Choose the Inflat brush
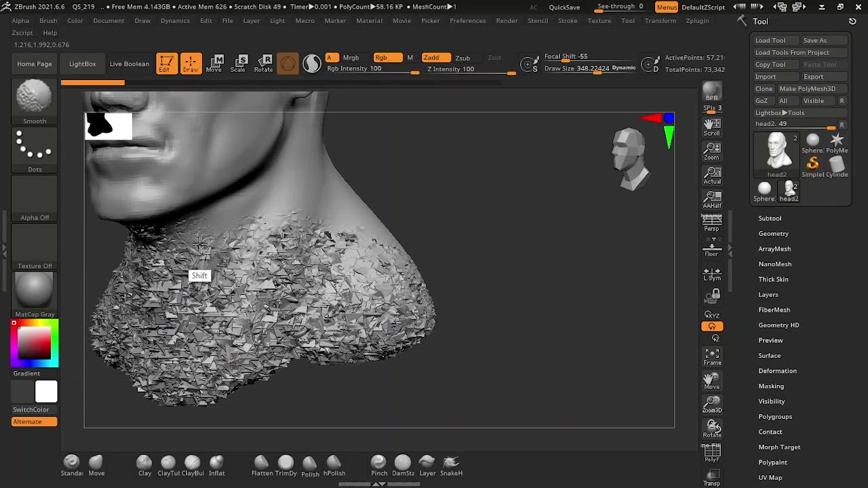 (x=216, y=466)
